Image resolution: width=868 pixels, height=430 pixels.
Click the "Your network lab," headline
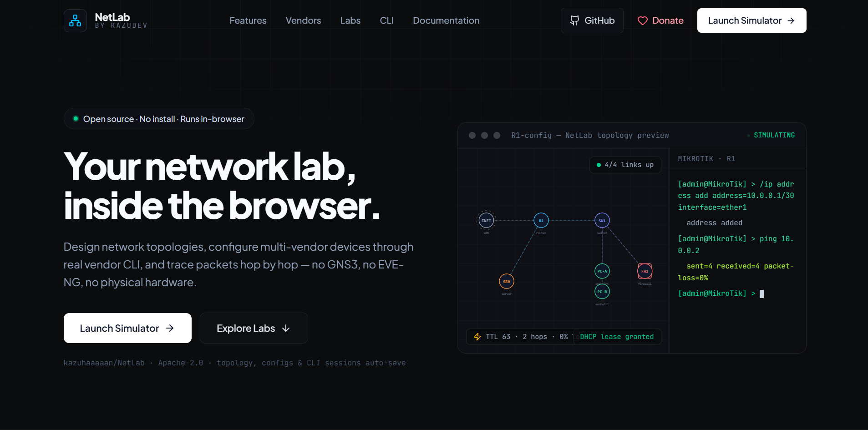coord(209,167)
